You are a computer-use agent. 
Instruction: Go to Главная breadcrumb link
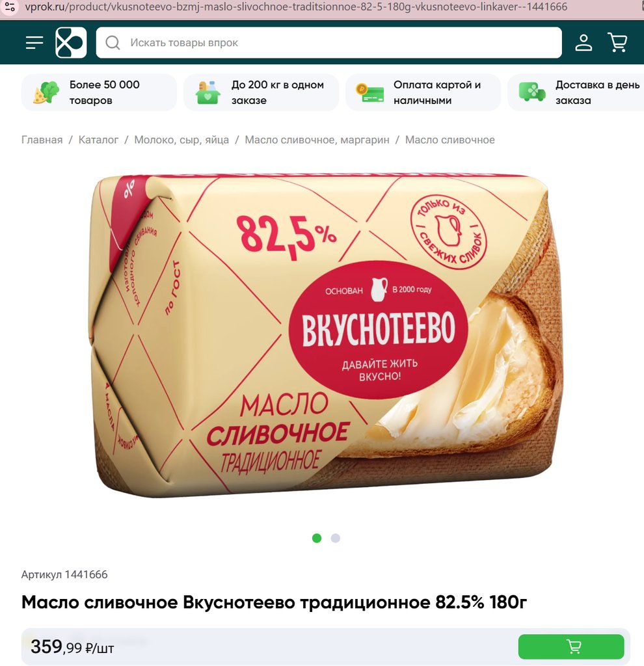coord(42,140)
